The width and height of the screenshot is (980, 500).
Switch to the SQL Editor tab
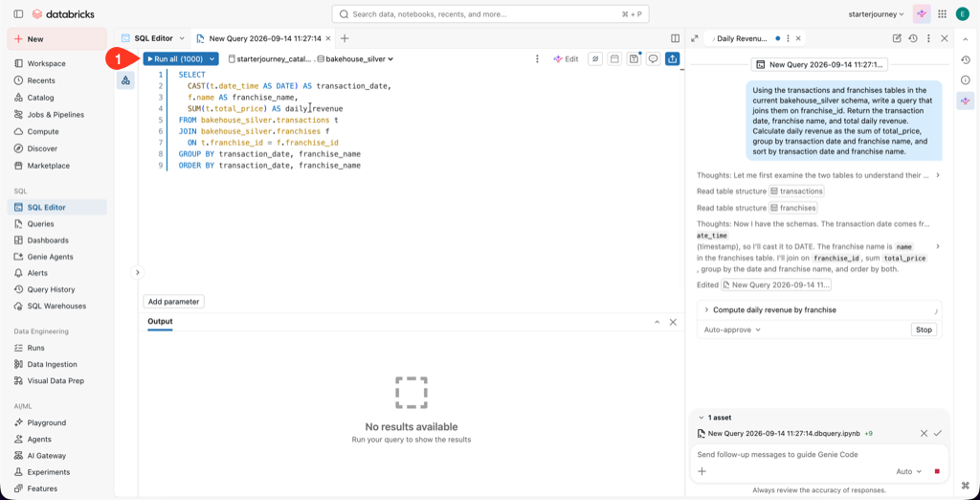click(x=153, y=39)
